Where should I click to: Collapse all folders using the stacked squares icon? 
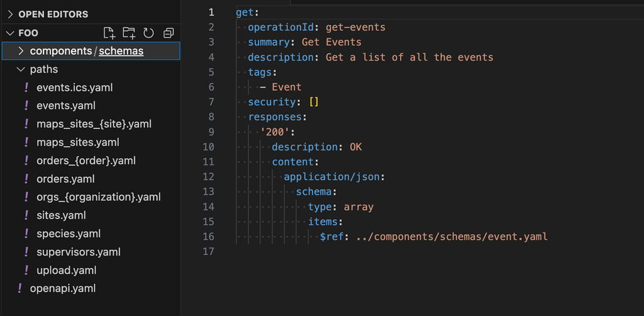click(169, 33)
